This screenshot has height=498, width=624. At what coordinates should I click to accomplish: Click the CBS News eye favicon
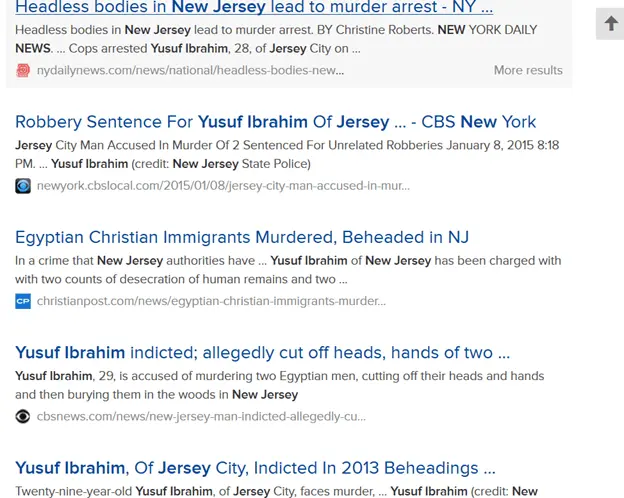[23, 416]
